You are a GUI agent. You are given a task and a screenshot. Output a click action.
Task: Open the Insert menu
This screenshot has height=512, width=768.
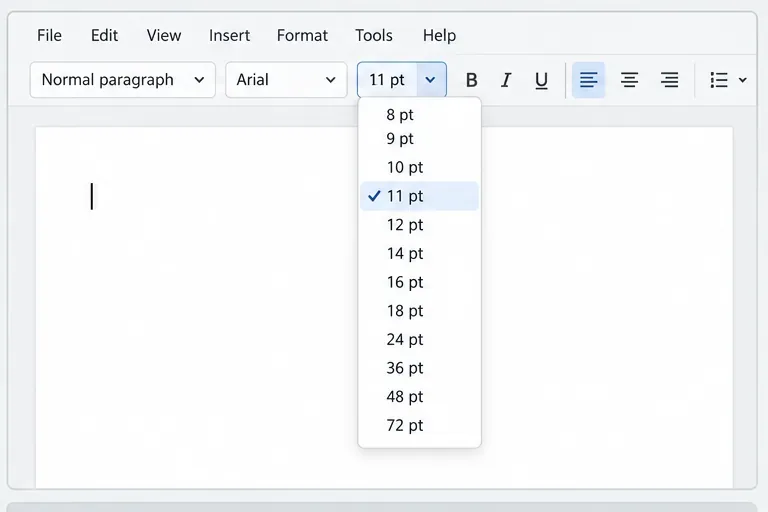(229, 35)
